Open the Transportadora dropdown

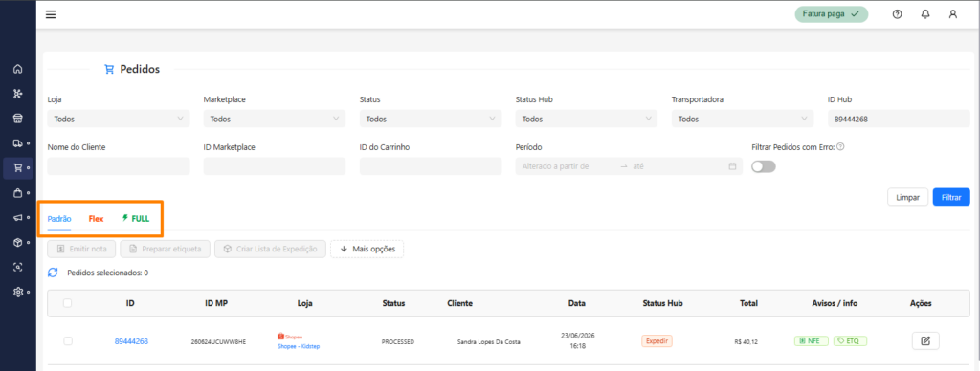(743, 119)
